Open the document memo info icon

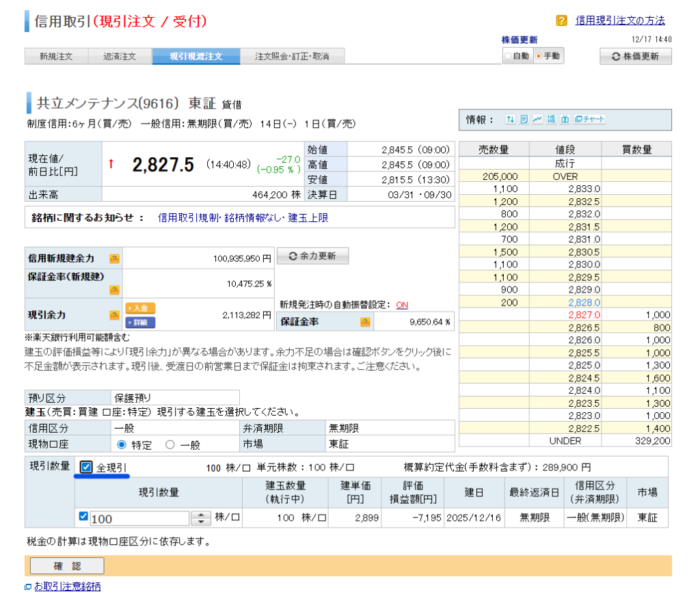click(524, 120)
